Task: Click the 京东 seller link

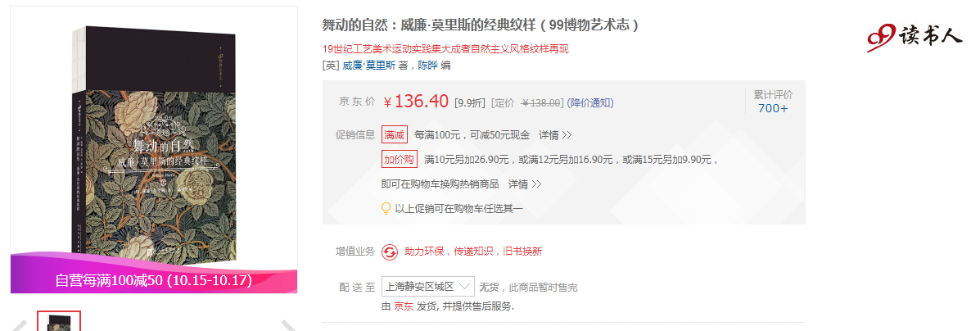Action: click(x=403, y=306)
